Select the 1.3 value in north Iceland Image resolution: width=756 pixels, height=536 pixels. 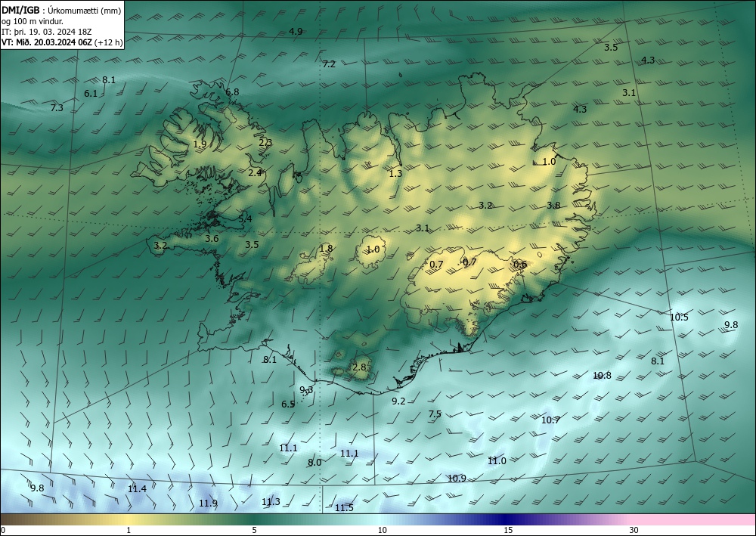point(395,174)
